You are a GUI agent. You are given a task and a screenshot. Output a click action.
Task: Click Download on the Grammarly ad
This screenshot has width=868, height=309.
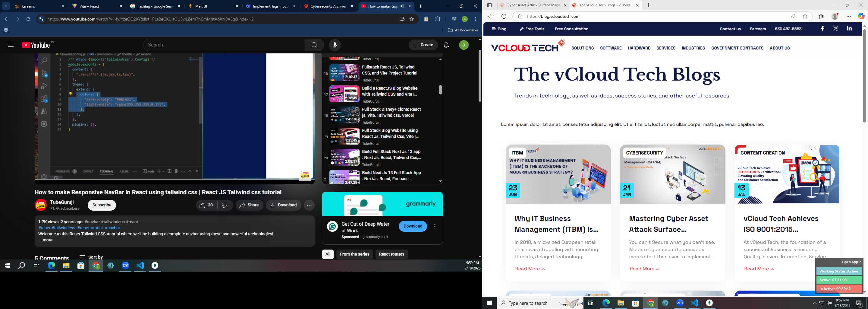click(x=413, y=226)
